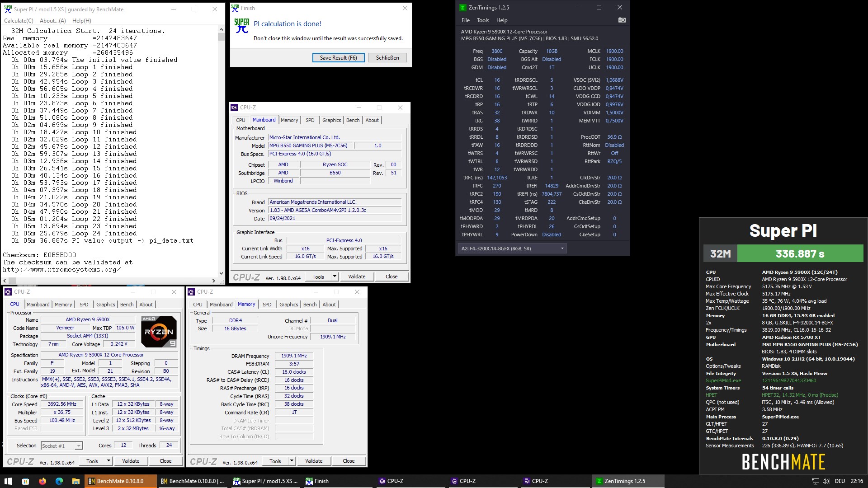868x488 pixels.
Task: Open the Help menu in Super PI
Action: [x=82, y=21]
